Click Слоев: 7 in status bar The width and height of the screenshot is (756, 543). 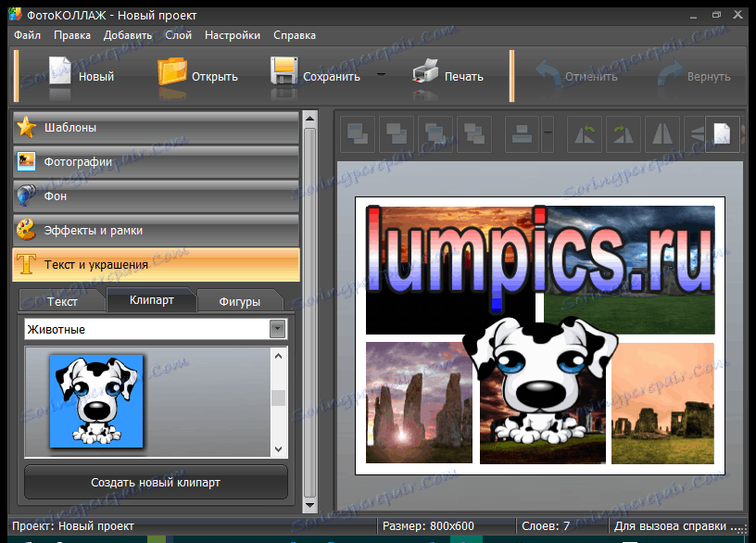(x=546, y=526)
